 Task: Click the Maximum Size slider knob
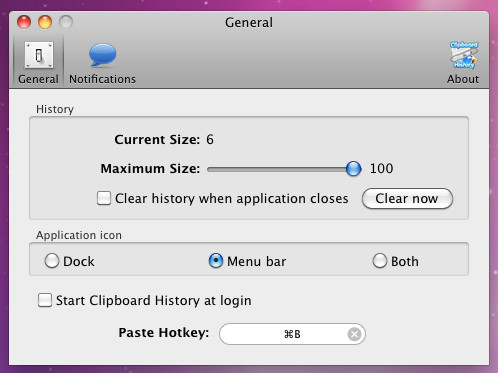pos(353,169)
